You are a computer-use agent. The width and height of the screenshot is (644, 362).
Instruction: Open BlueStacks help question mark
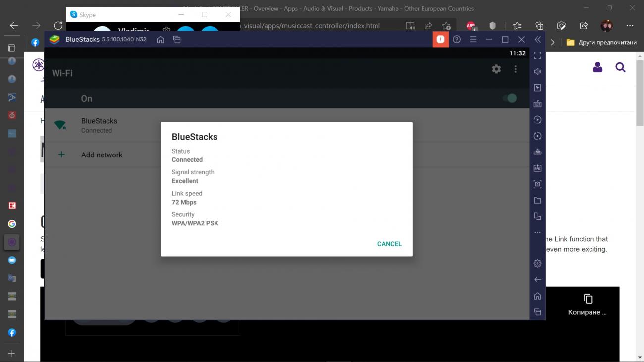click(457, 39)
